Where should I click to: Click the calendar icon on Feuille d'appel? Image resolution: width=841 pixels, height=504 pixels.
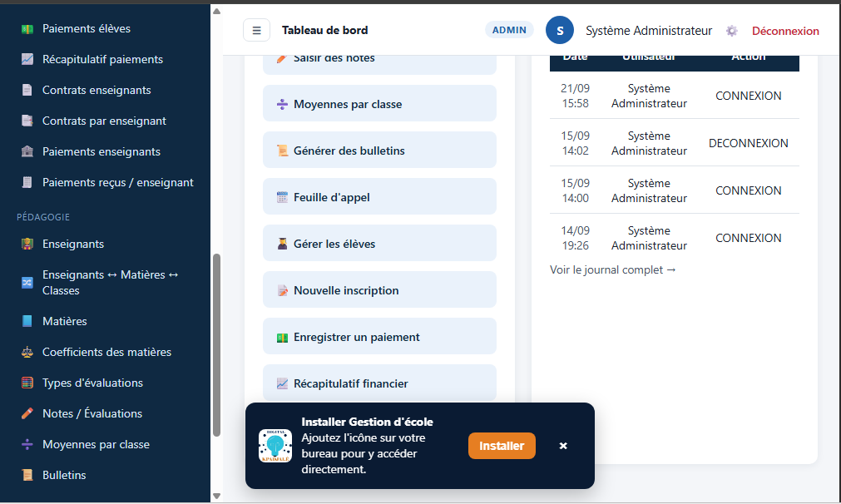282,197
